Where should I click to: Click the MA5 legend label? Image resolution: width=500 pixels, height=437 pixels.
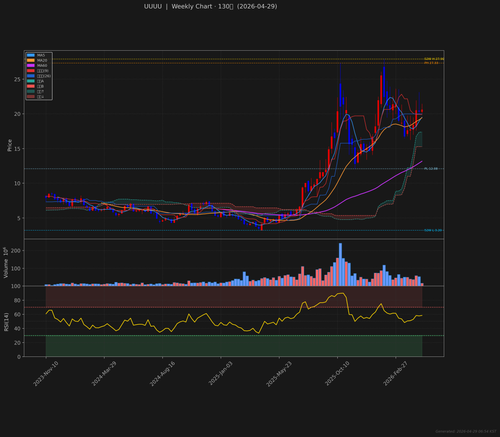(x=41, y=55)
